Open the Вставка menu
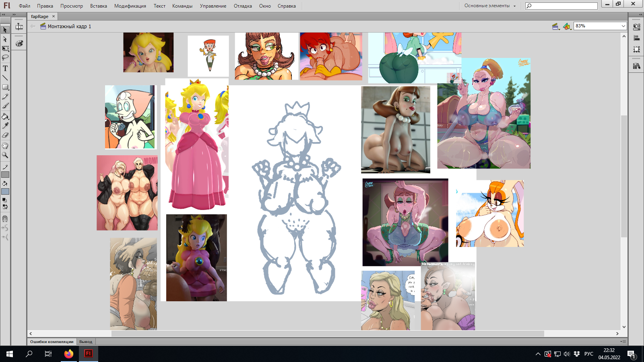The image size is (644, 362). point(99,6)
